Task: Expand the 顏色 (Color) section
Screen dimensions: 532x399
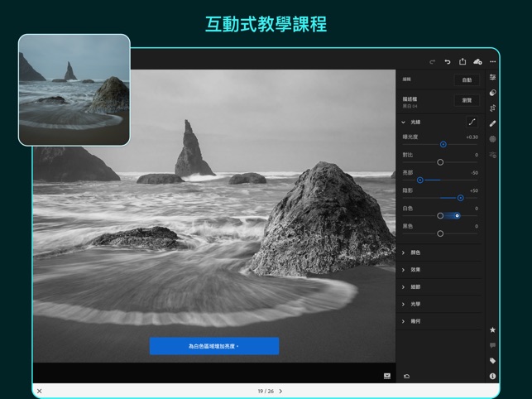Action: coord(404,252)
